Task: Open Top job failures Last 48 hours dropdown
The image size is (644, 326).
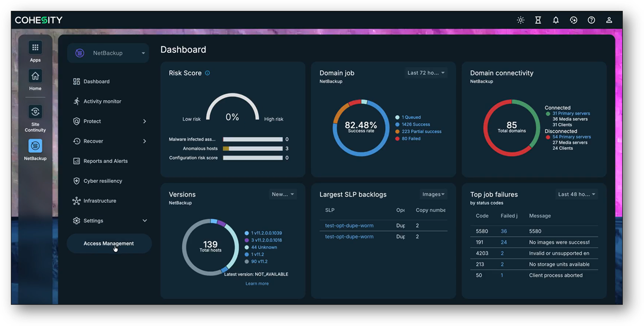Action: point(576,194)
